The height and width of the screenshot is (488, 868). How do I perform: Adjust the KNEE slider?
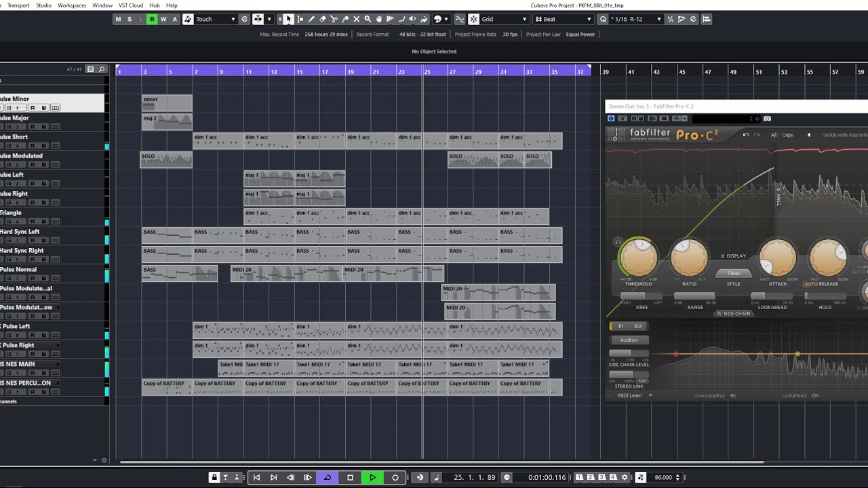tap(642, 296)
